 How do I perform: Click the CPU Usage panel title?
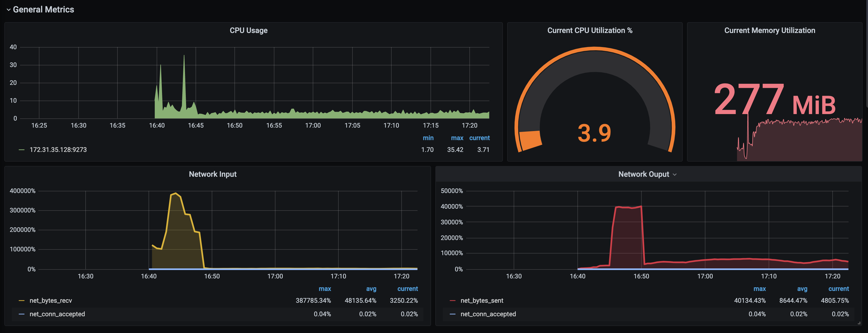click(x=248, y=30)
